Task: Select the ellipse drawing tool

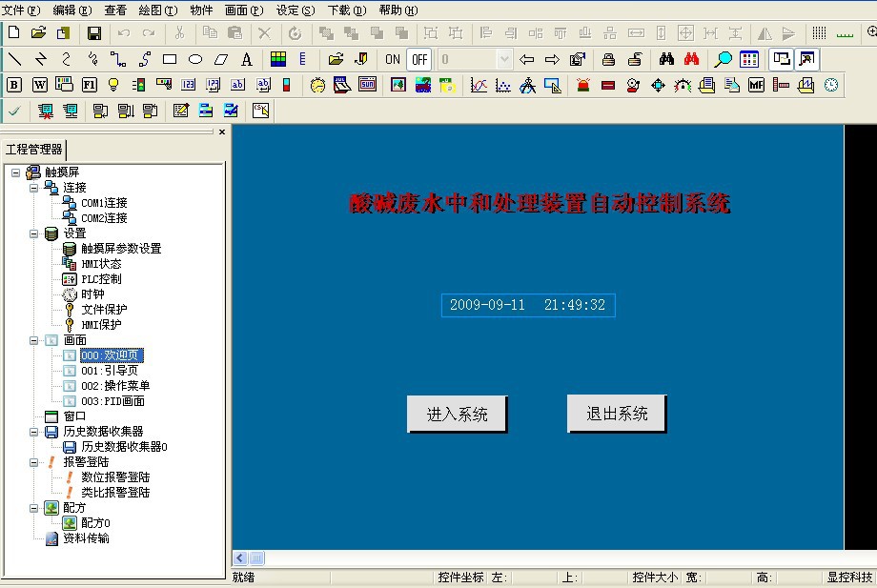Action: (195, 59)
